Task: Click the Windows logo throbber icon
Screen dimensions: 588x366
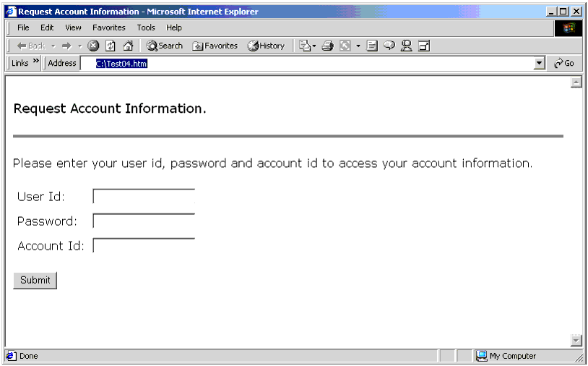Action: click(568, 28)
